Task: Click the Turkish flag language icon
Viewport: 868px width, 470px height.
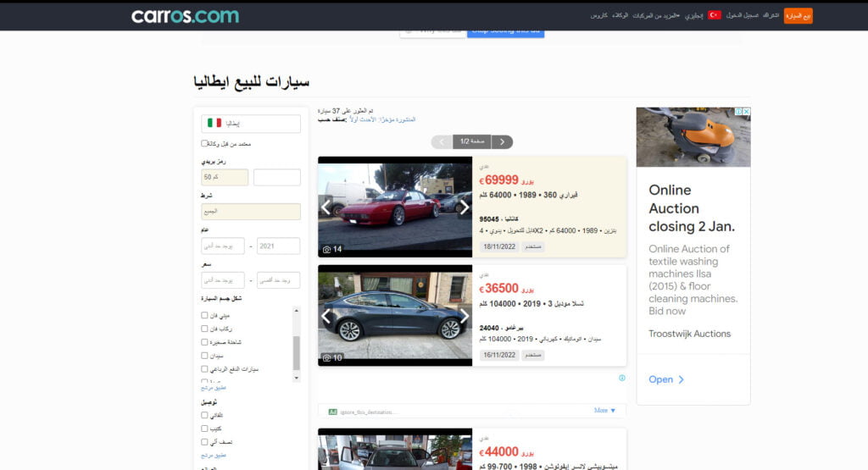Action: tap(715, 15)
